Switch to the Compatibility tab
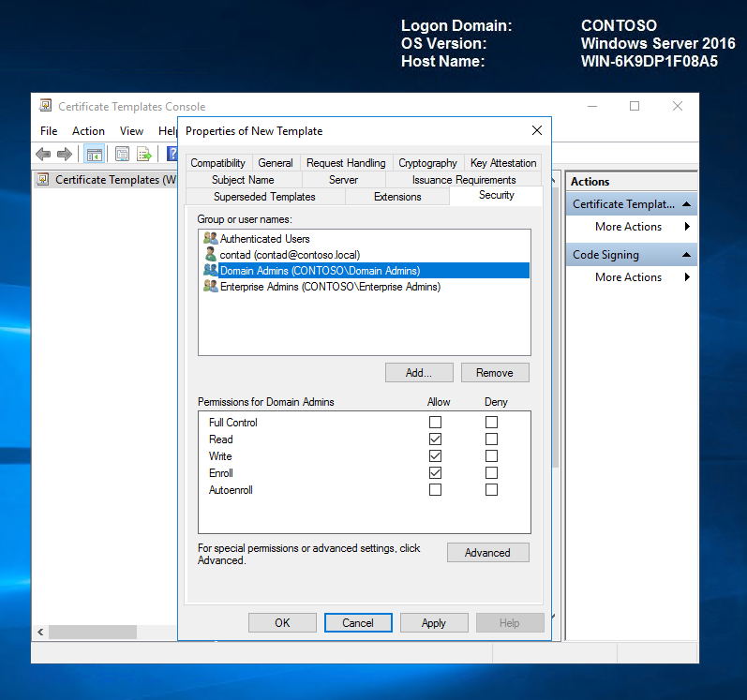Viewport: 747px width, 700px height. point(217,163)
